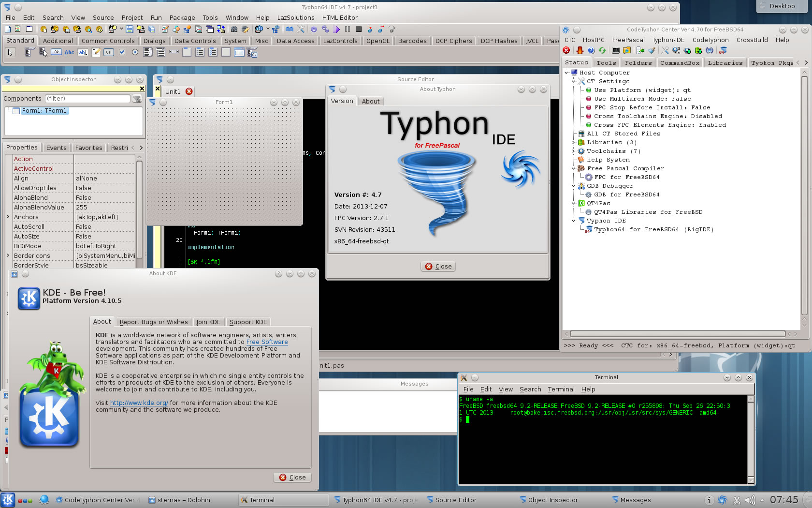
Task: Open the KDE application launcher in taskbar
Action: 8,500
